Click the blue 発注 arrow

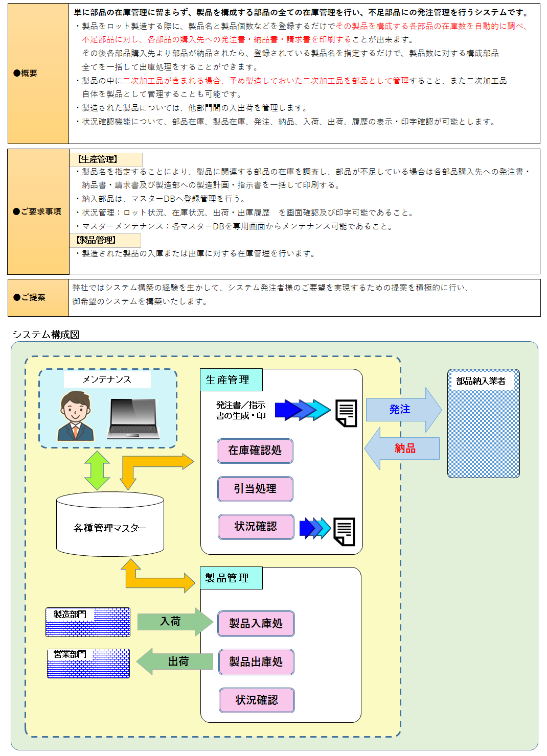[x=403, y=410]
